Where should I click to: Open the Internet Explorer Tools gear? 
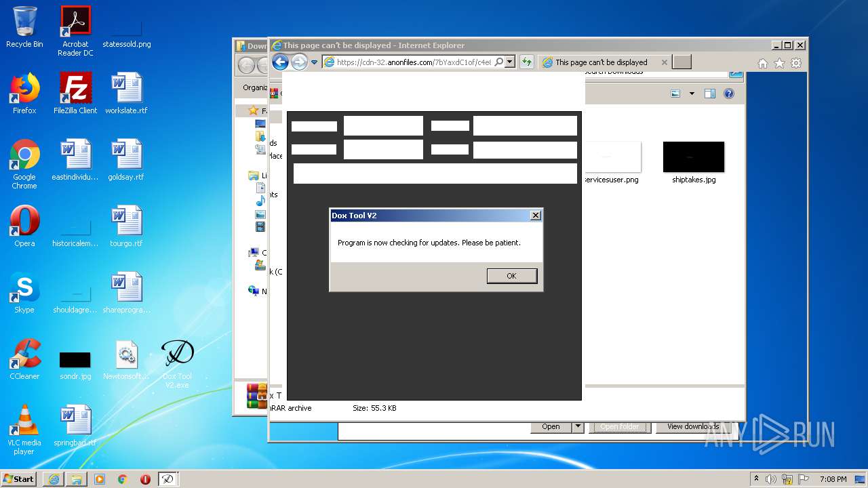796,63
